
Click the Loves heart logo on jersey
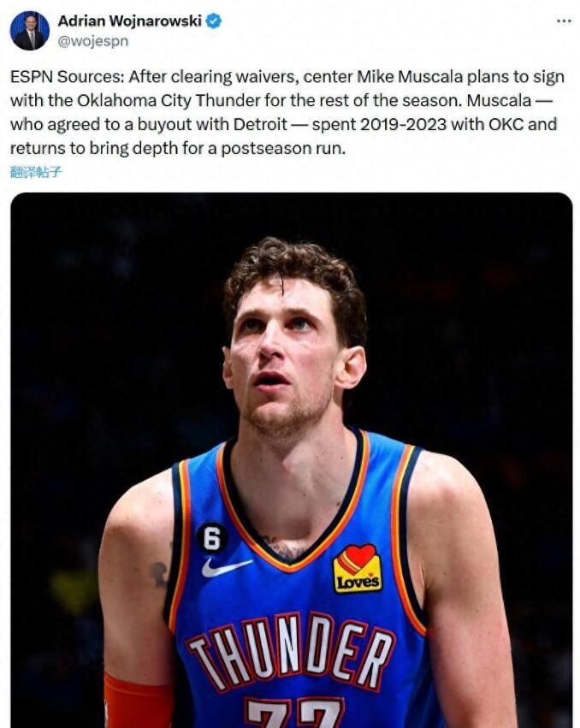[x=357, y=568]
